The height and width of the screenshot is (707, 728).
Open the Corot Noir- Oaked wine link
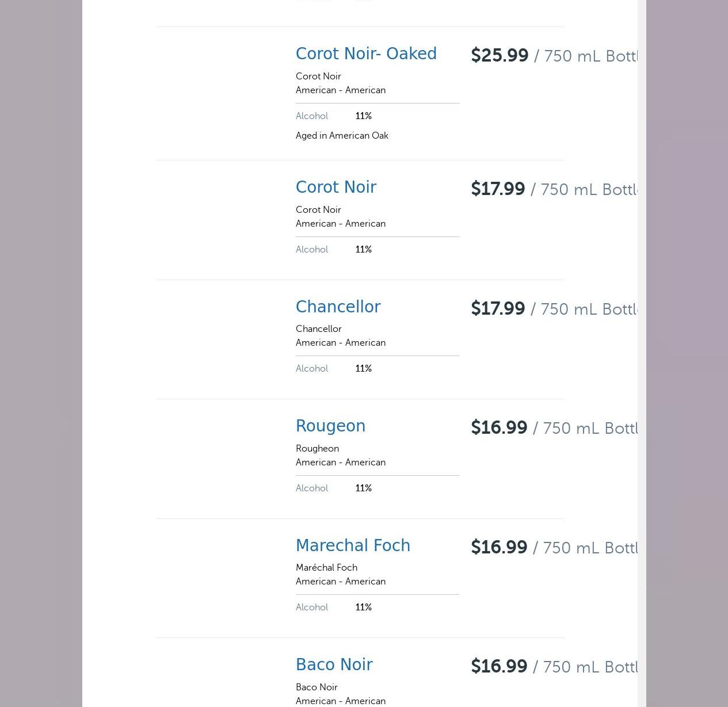(366, 54)
